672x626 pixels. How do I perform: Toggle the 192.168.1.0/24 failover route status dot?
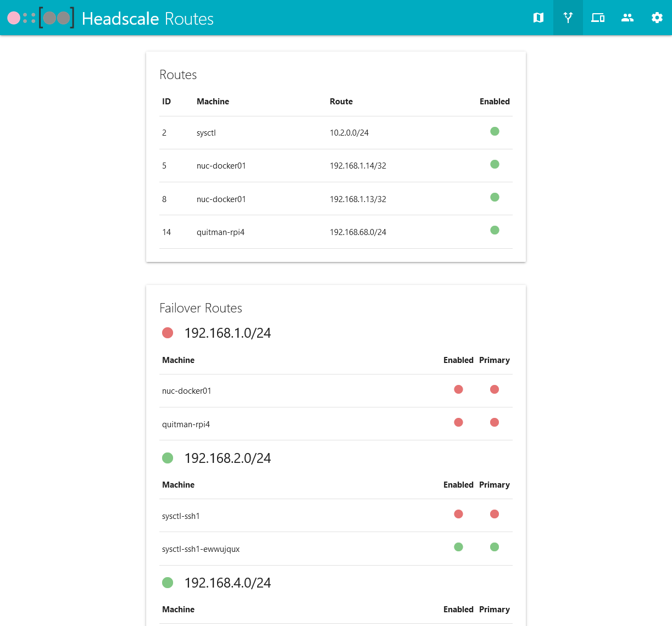(168, 333)
